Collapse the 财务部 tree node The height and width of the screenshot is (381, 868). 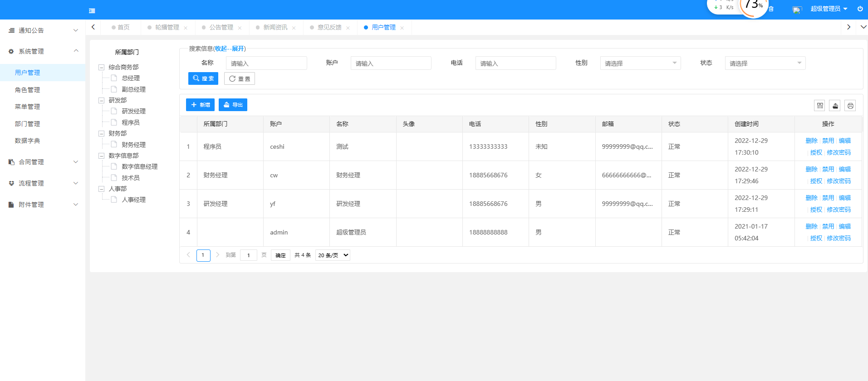point(102,133)
